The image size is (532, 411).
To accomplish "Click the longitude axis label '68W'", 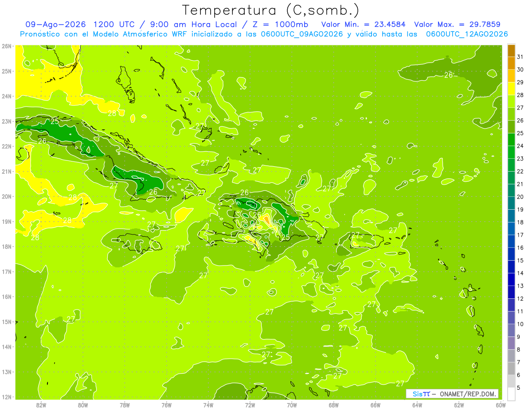I will point(333,404).
